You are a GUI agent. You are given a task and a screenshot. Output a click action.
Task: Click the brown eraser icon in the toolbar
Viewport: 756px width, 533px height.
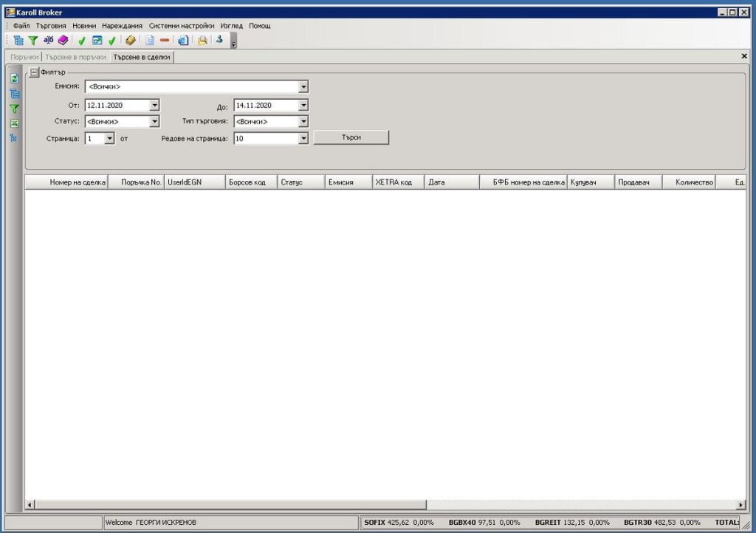click(130, 41)
